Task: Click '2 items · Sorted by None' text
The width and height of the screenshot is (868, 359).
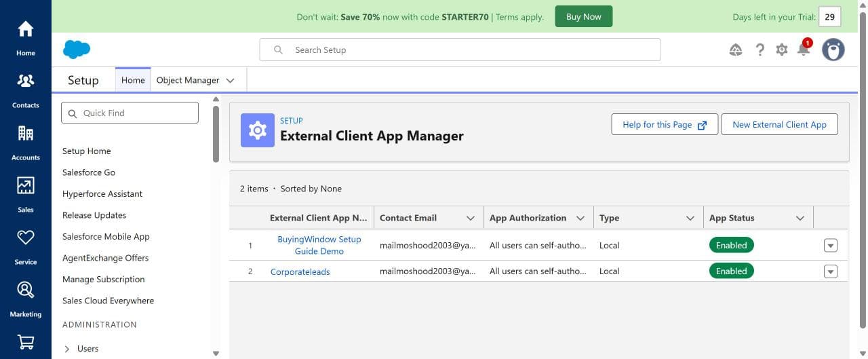Action: coord(291,189)
